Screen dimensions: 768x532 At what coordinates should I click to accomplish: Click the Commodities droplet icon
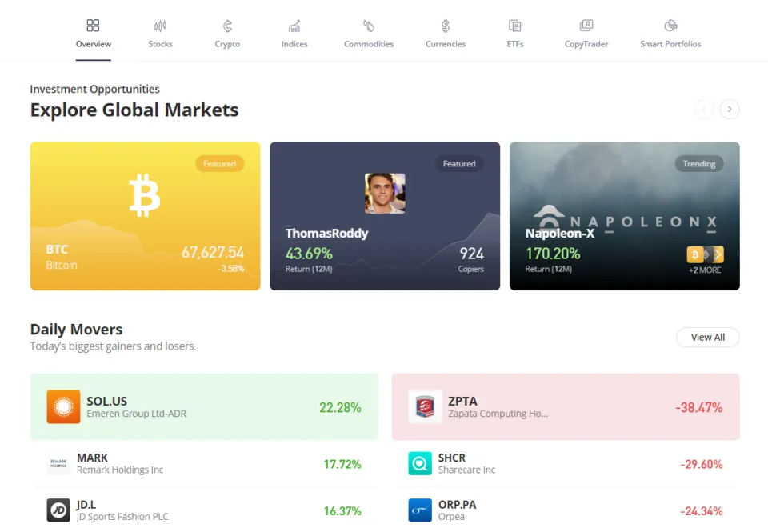[369, 26]
